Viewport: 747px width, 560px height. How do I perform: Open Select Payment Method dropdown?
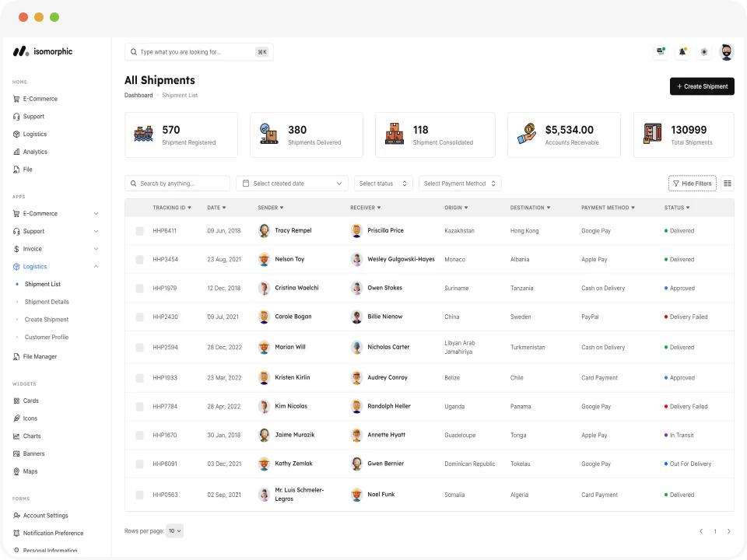pos(460,184)
